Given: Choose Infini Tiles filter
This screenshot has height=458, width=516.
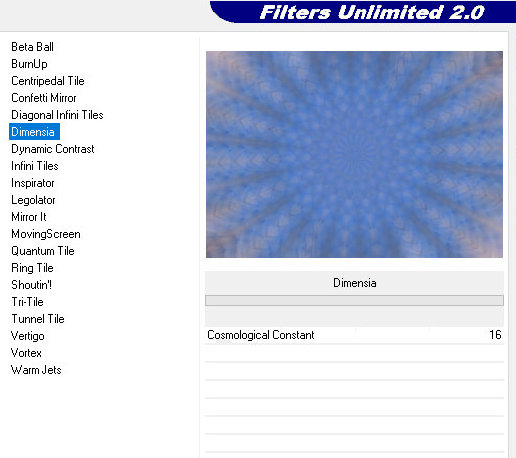Looking at the screenshot, I should click(35, 166).
